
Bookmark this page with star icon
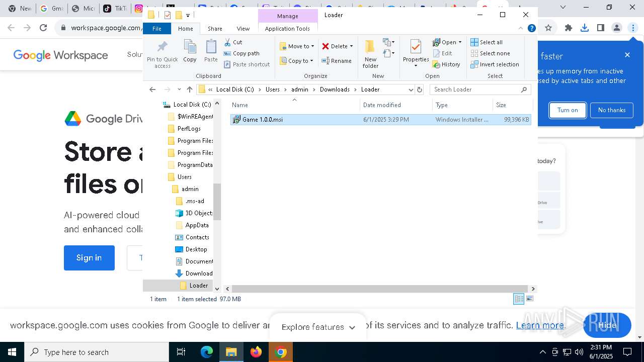(x=548, y=28)
